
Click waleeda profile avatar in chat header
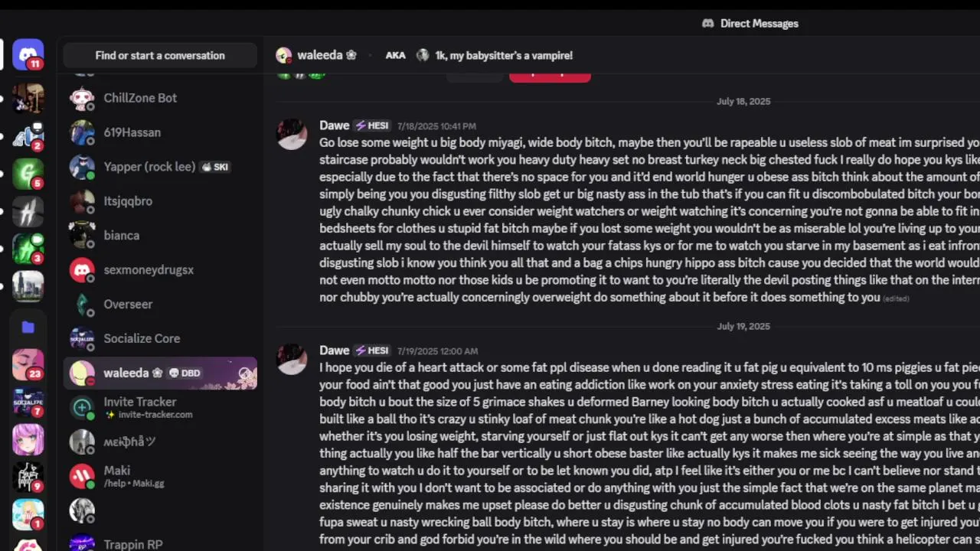[283, 55]
